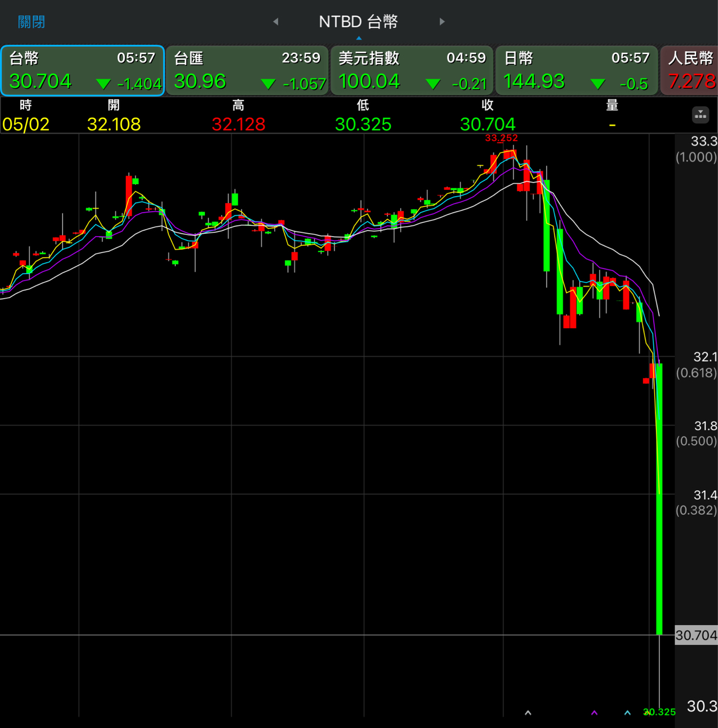
Task: Open the 人民幣 quote card
Action: pyautogui.click(x=690, y=71)
